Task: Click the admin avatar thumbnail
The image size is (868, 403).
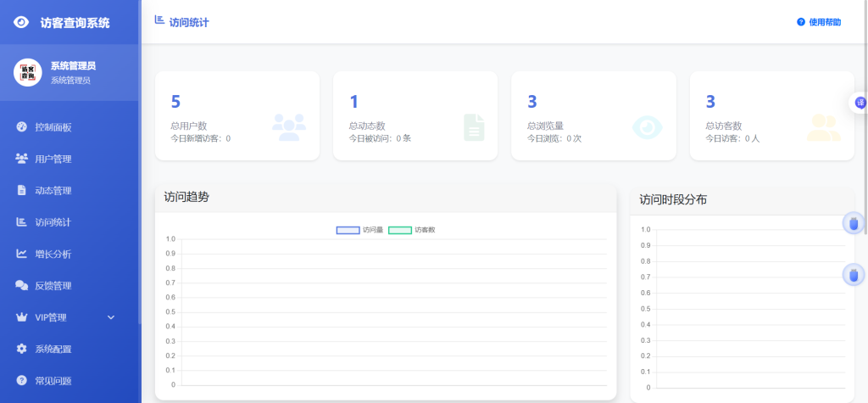Action: (x=28, y=73)
